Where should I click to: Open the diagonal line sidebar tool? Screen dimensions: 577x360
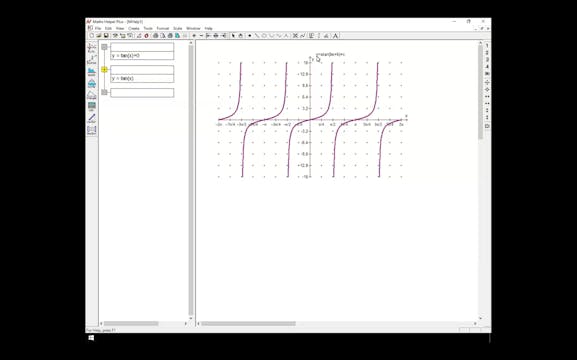click(x=92, y=119)
